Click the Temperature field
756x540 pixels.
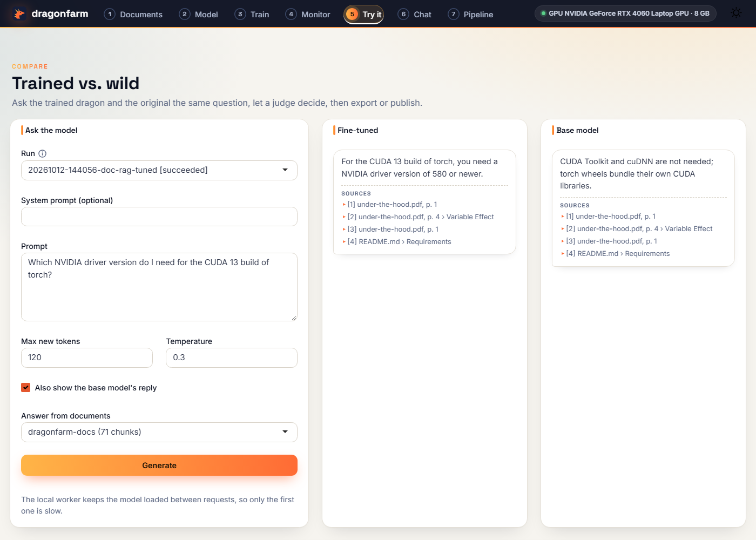pyautogui.click(x=232, y=357)
